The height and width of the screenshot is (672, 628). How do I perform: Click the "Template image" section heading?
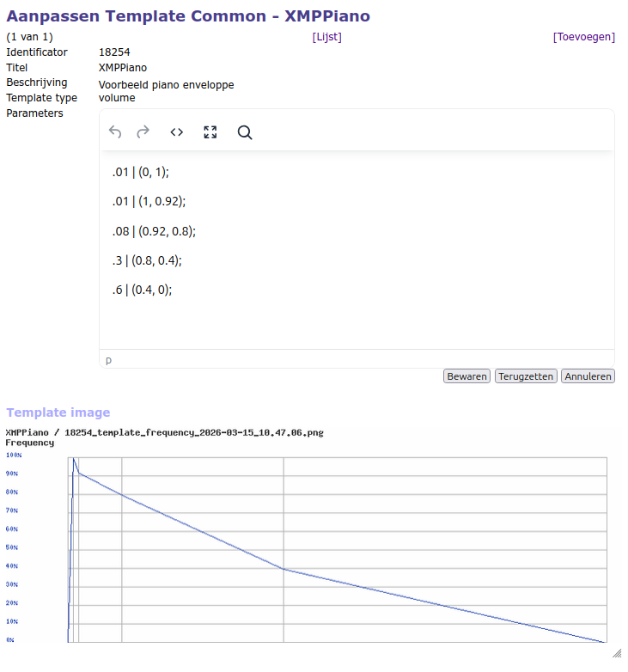pyautogui.click(x=58, y=412)
